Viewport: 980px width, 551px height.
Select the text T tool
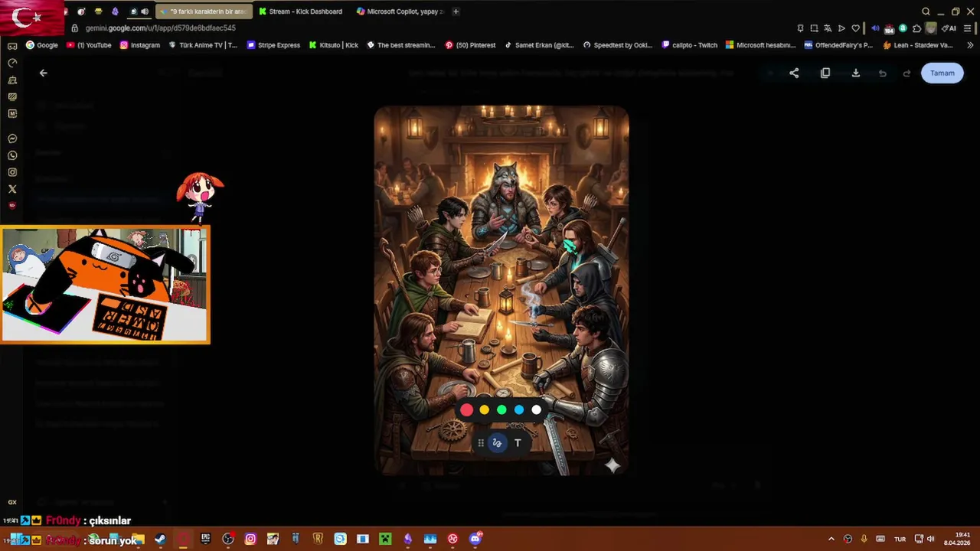click(x=518, y=442)
